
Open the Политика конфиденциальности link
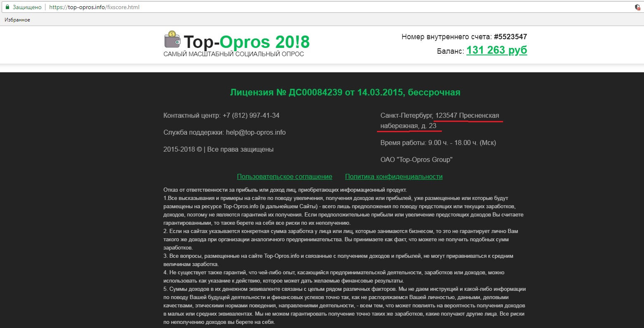coord(394,177)
